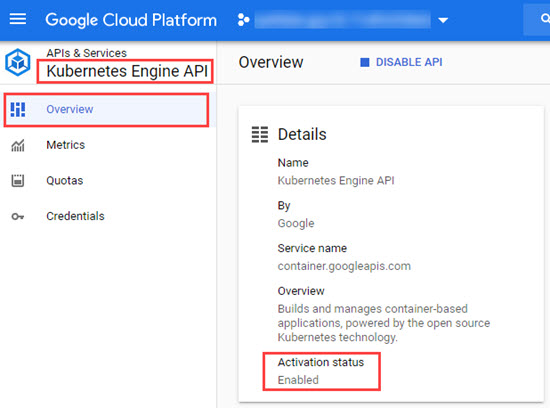The height and width of the screenshot is (408, 550).
Task: Click the DISABLE API button
Action: pos(401,62)
